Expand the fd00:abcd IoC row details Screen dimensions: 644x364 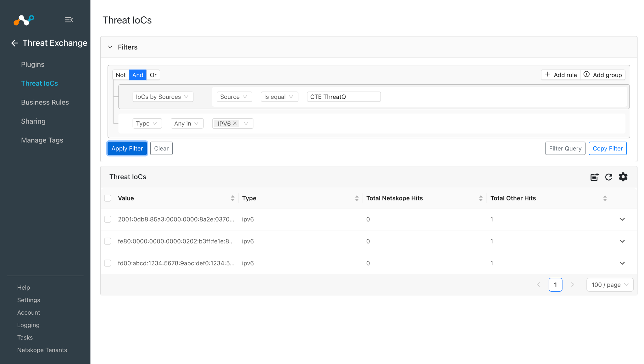622,263
